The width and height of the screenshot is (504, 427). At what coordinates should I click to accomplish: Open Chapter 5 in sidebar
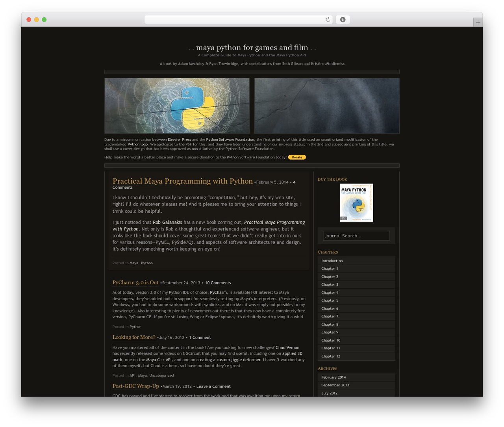point(356,301)
